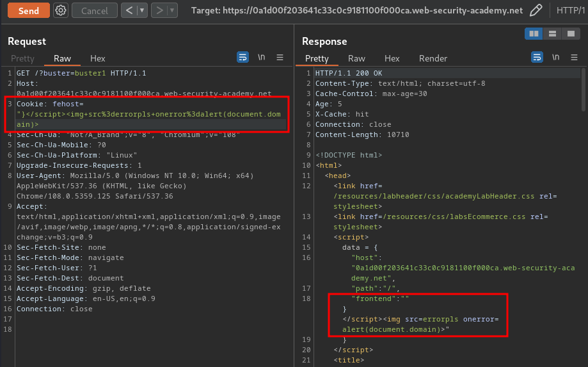Open history dropdown next to forward arrow

point(173,10)
